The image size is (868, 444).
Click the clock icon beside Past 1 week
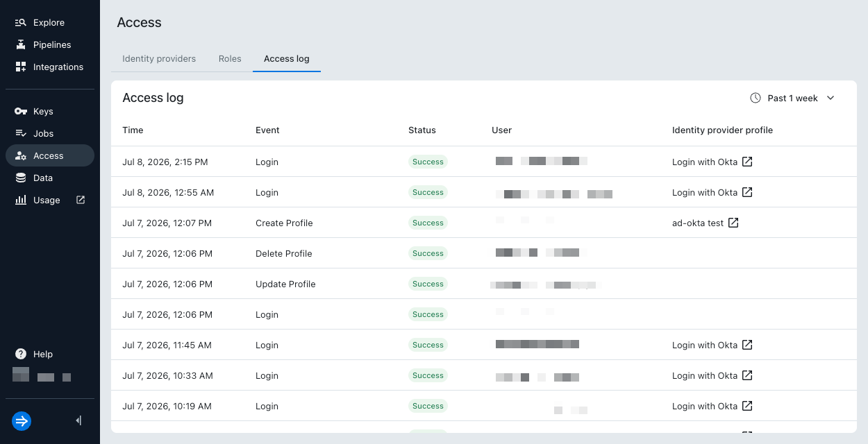click(x=756, y=98)
